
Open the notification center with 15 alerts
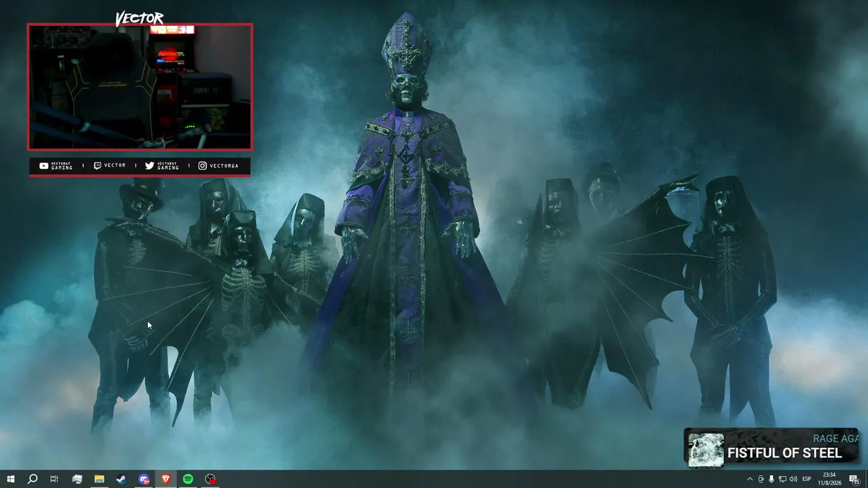click(854, 479)
